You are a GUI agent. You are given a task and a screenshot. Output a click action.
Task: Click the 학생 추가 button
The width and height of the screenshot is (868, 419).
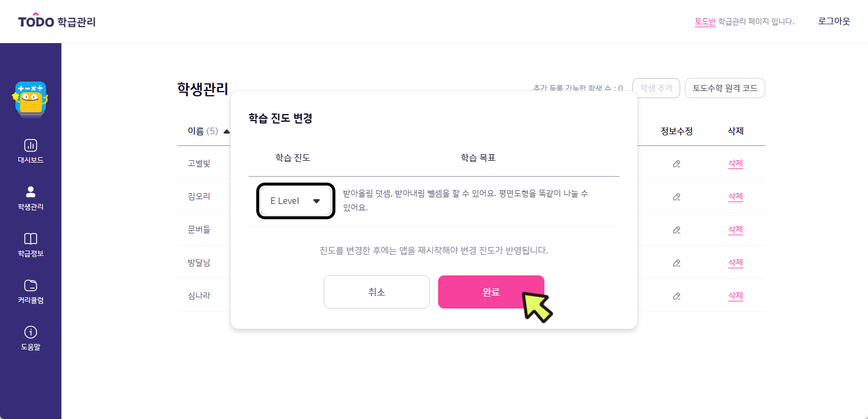pyautogui.click(x=656, y=88)
